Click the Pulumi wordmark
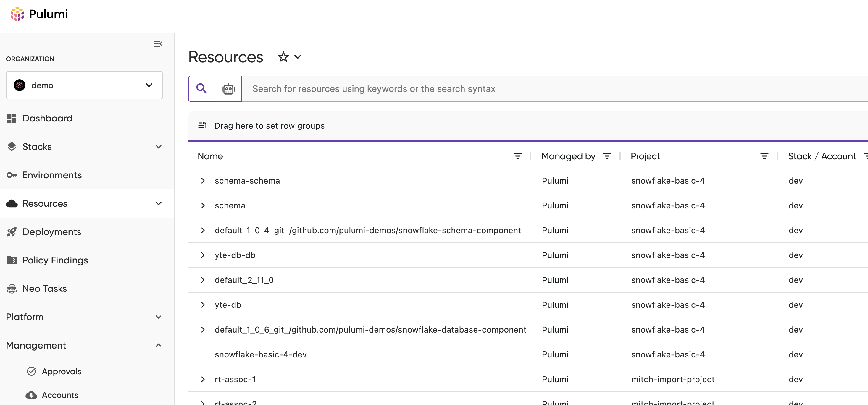Viewport: 868px width, 405px height. pyautogui.click(x=49, y=14)
